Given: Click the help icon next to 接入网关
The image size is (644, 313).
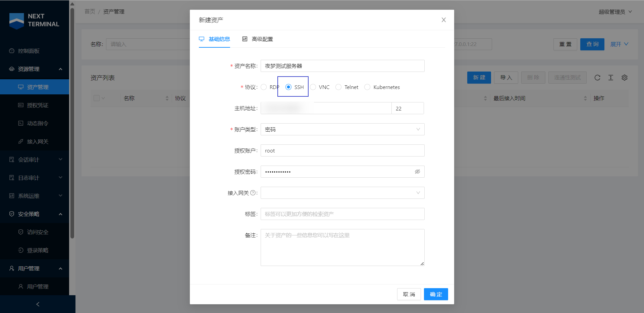Looking at the screenshot, I should (x=253, y=193).
